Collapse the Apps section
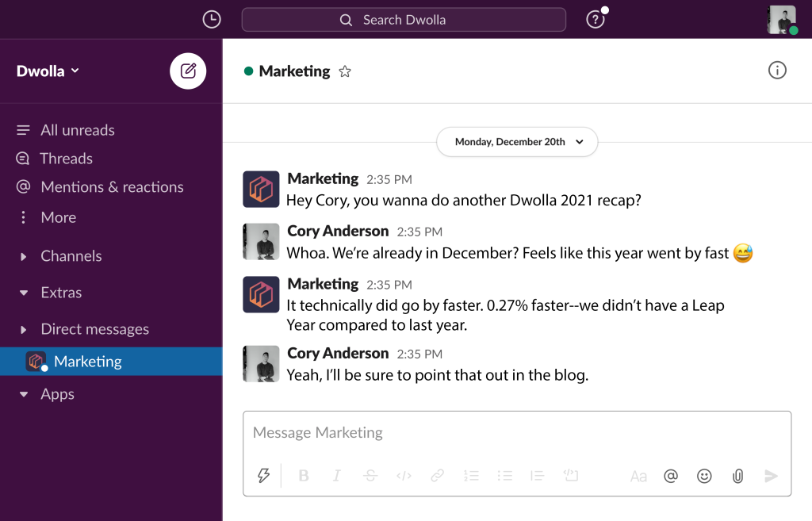This screenshot has width=812, height=521. [x=23, y=394]
